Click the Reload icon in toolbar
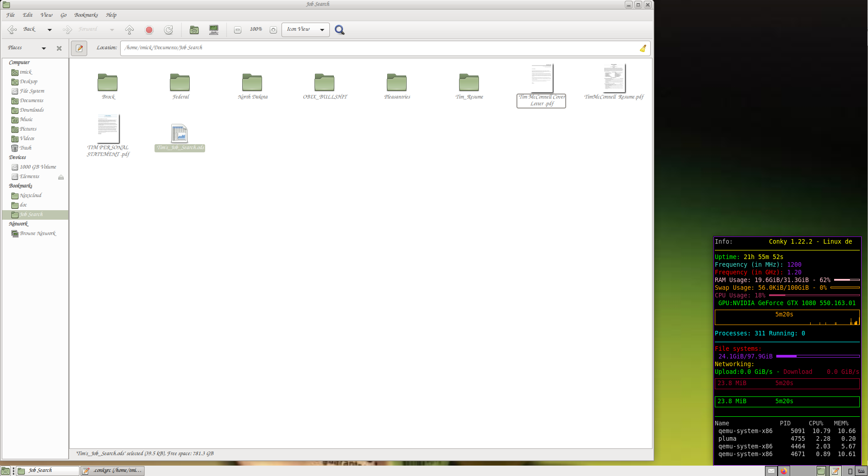This screenshot has width=868, height=476. pos(169,30)
